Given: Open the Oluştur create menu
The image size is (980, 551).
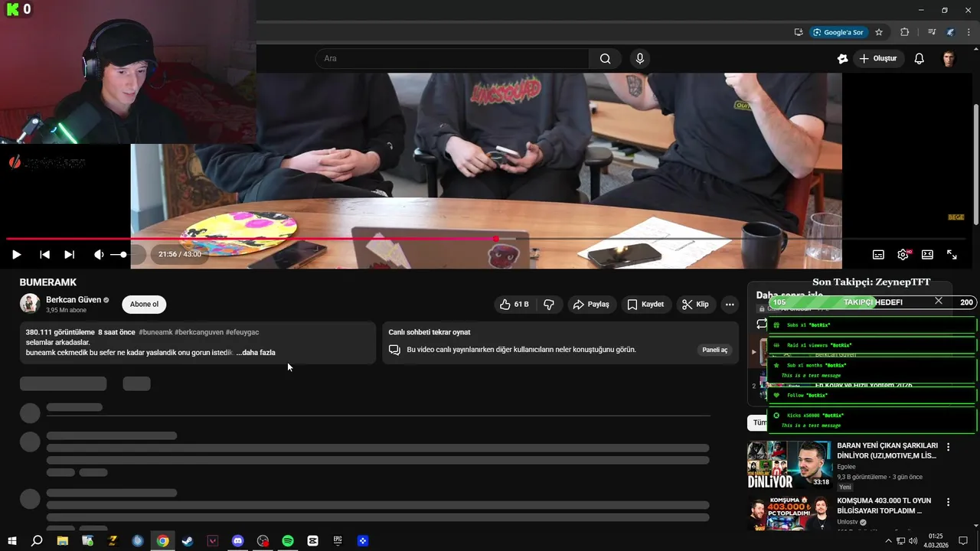Looking at the screenshot, I should pyautogui.click(x=878, y=59).
